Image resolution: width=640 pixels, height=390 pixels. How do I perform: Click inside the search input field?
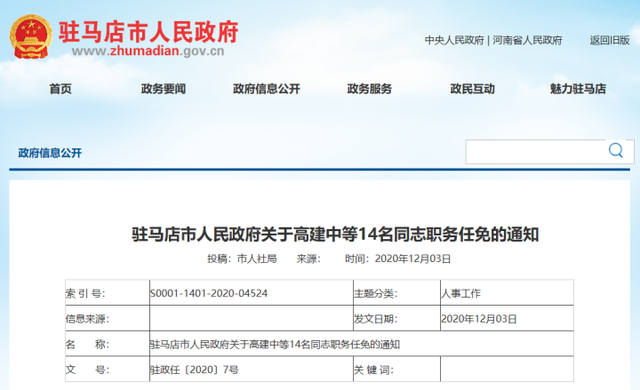(x=536, y=151)
